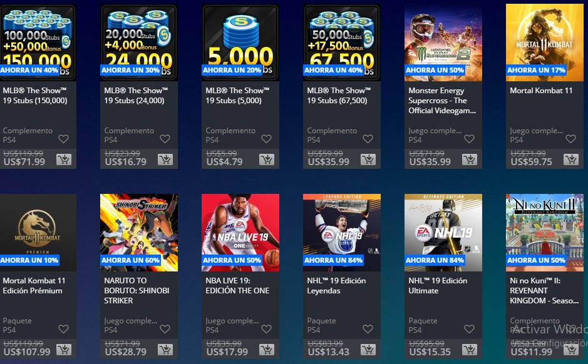
Task: Open NARUTO TO BORUTO: SHINOBI STRIKER title
Action: tap(137, 291)
